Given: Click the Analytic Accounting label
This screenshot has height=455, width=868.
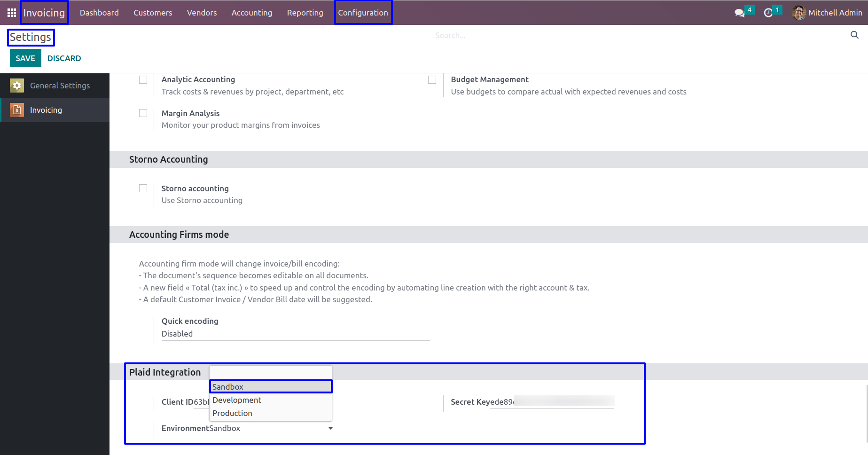Looking at the screenshot, I should coord(198,79).
